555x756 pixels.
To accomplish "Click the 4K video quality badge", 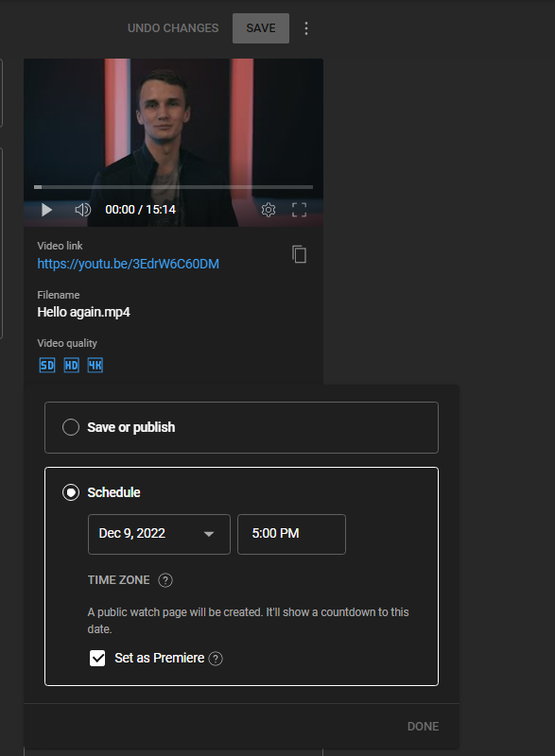I will [x=95, y=366].
